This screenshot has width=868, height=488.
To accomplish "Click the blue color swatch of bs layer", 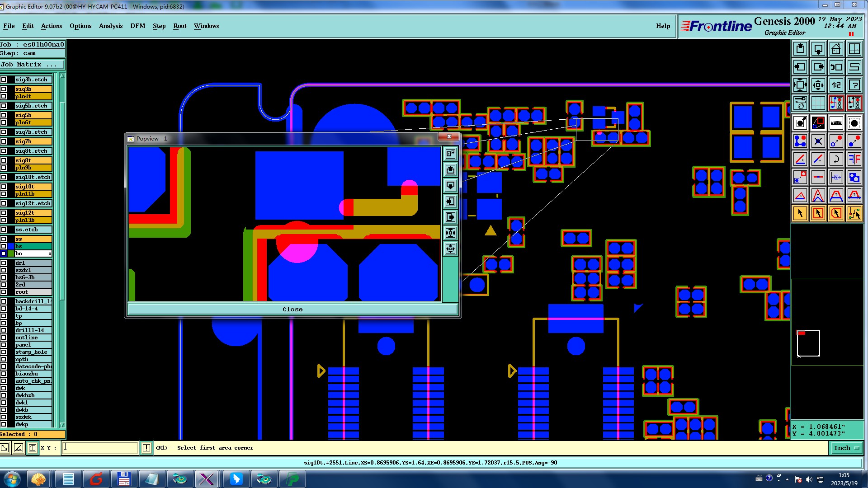I will click(11, 246).
